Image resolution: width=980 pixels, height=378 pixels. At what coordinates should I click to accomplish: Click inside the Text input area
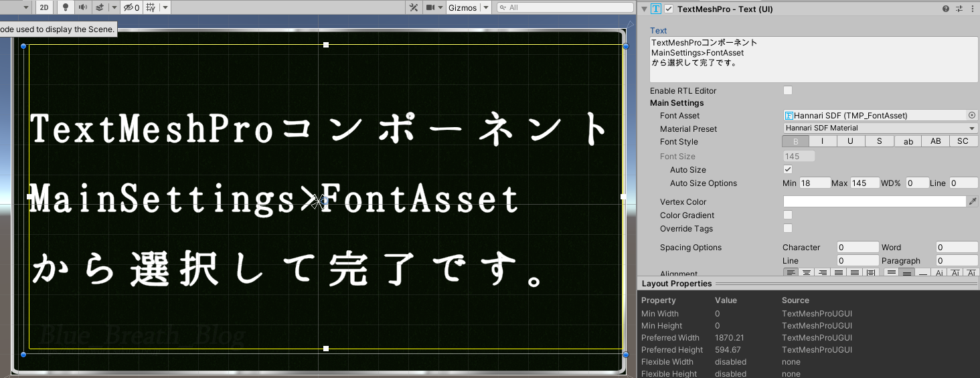(814, 60)
